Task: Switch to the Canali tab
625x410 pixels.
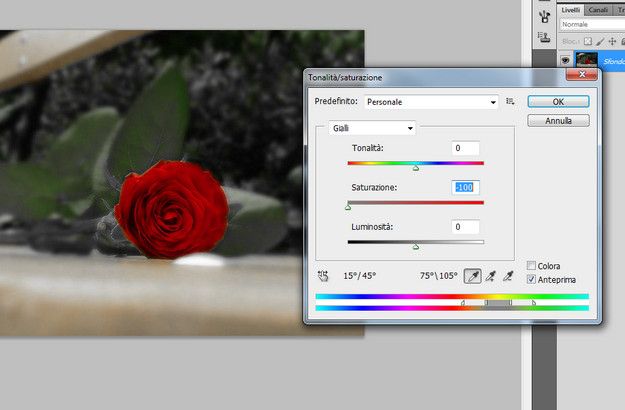Action: pos(598,10)
